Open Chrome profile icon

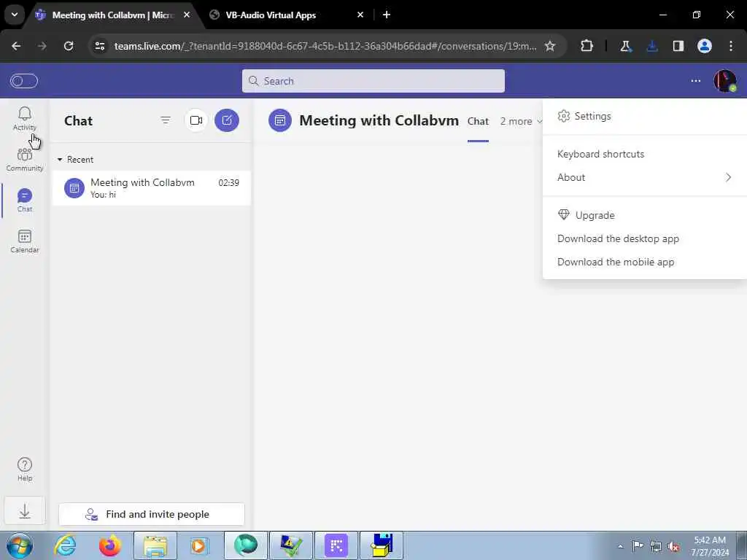coord(705,46)
